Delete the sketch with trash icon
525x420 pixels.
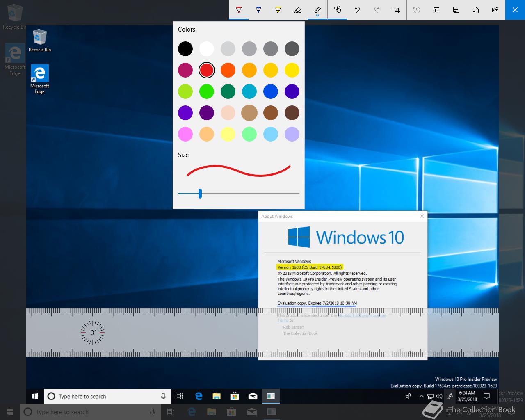(x=436, y=9)
